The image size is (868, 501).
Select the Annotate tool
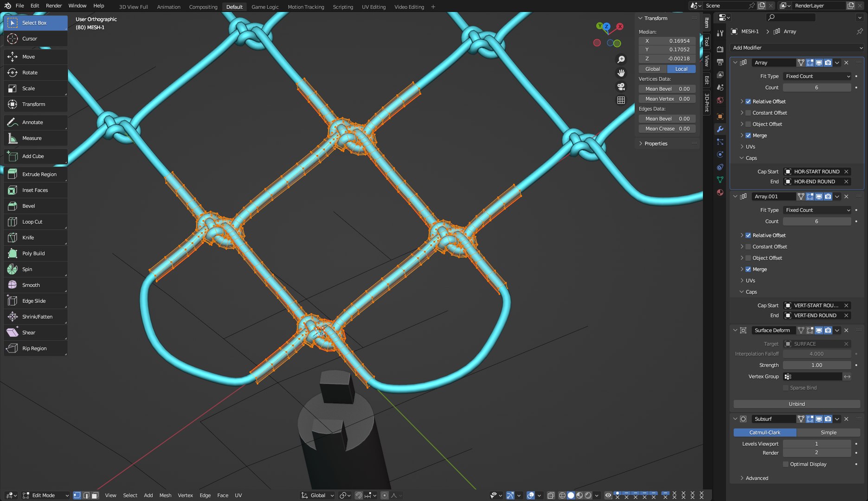coord(35,122)
